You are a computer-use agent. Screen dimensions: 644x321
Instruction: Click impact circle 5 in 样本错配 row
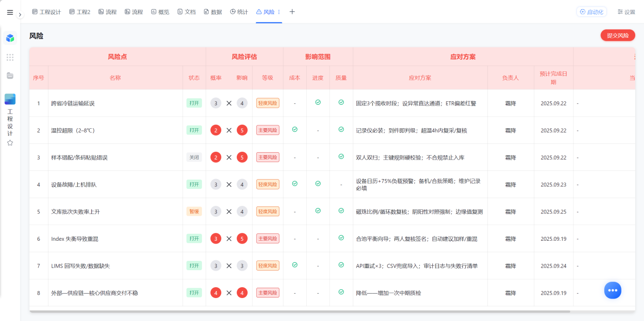click(x=242, y=158)
